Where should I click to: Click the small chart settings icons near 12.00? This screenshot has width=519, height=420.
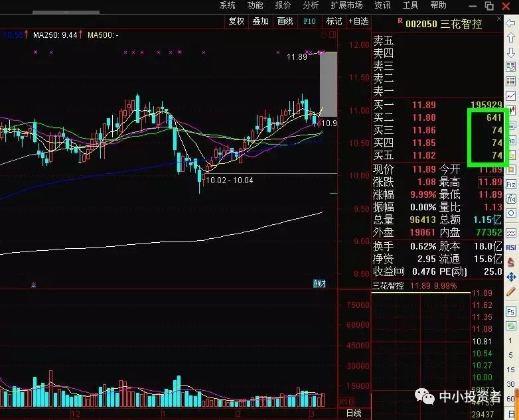tap(329, 35)
